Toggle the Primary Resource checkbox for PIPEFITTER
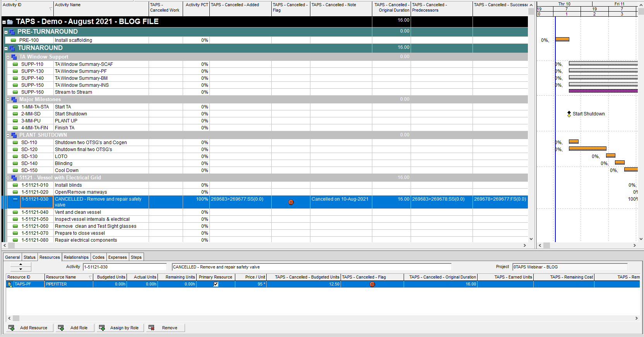The width and height of the screenshot is (644, 337). click(216, 284)
